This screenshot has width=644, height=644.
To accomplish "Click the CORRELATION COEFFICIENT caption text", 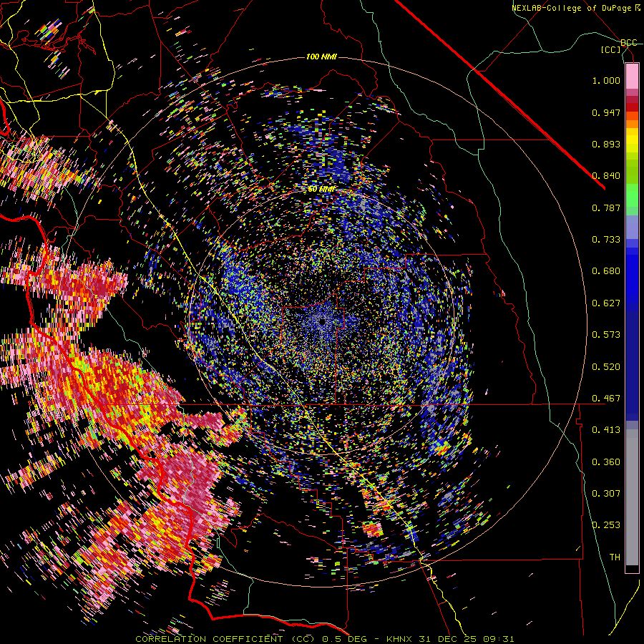I will tap(209, 639).
